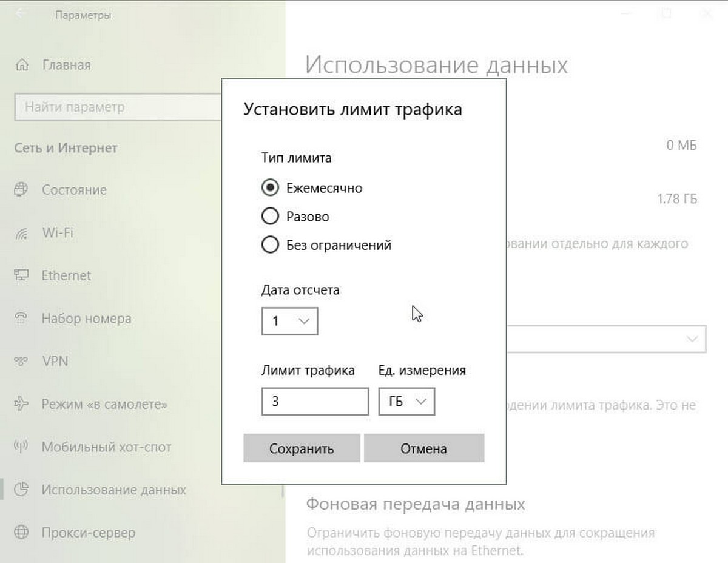Open the Ед. измерения ГБ dropdown
Screen dimensions: 728x563
(x=406, y=401)
